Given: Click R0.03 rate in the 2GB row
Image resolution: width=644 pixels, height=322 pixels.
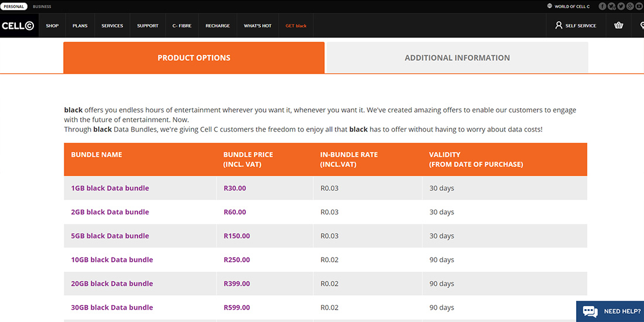Looking at the screenshot, I should coord(330,212).
